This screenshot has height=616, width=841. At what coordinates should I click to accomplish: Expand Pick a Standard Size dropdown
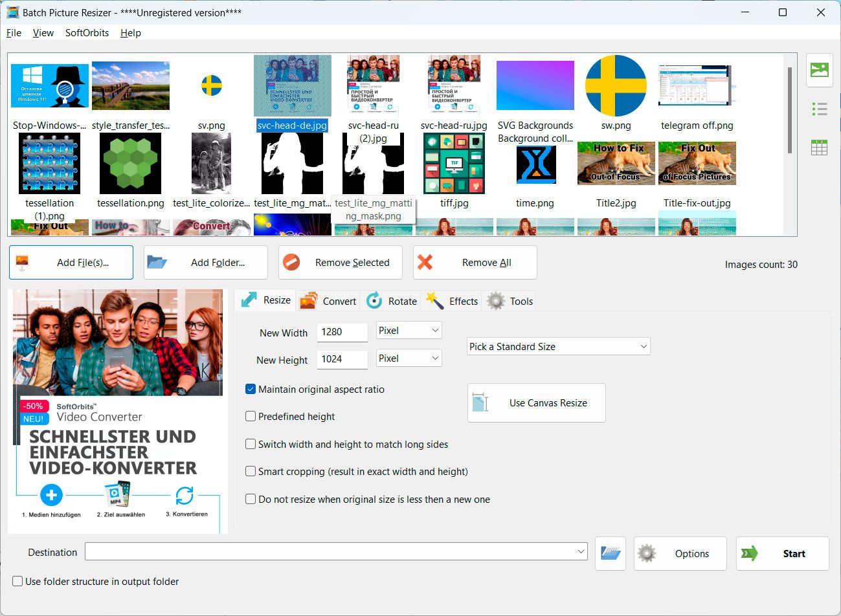(x=558, y=347)
